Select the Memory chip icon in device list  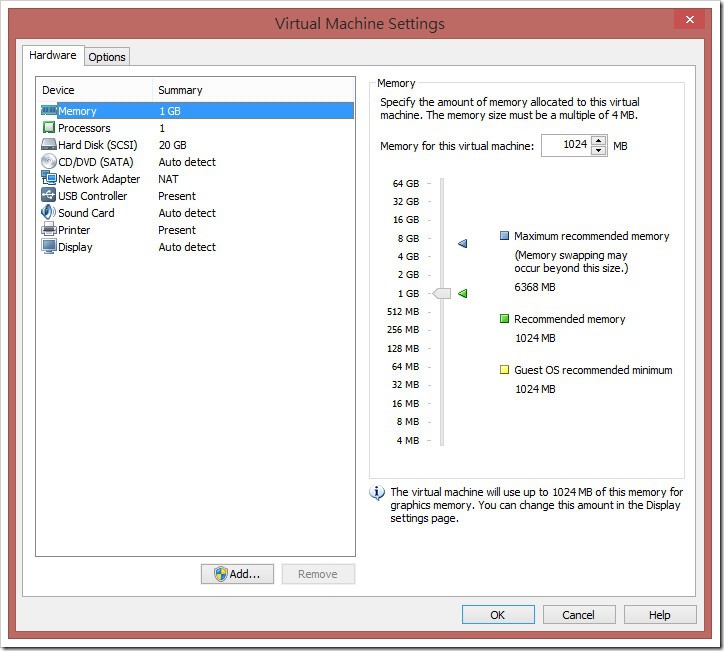49,110
